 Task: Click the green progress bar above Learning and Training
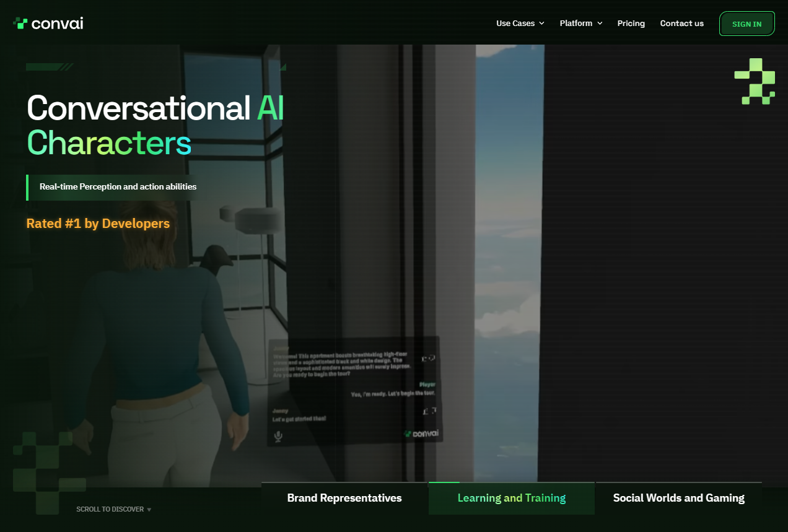pos(444,482)
